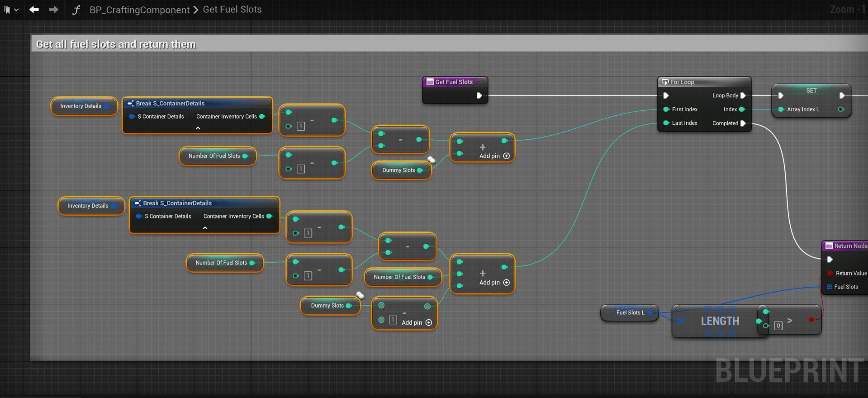Open the dropdown chevron beside the bookmarks icon
This screenshot has height=398, width=868.
pos(16,9)
